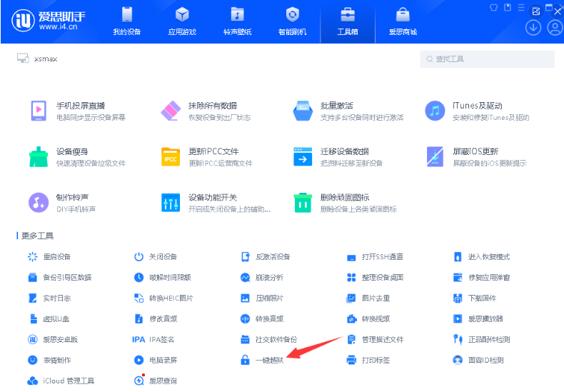564x392 pixels.
Task: Open 转换音频 tool
Action: 262,319
